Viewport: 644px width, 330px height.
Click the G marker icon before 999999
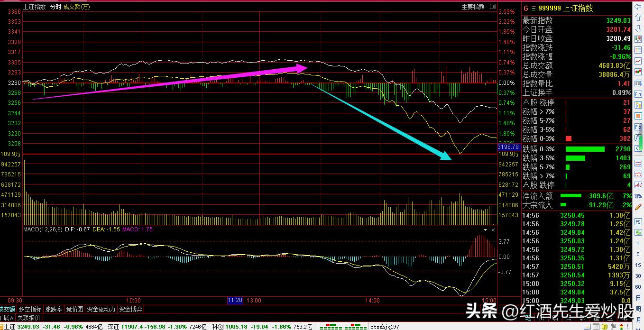[x=525, y=9]
